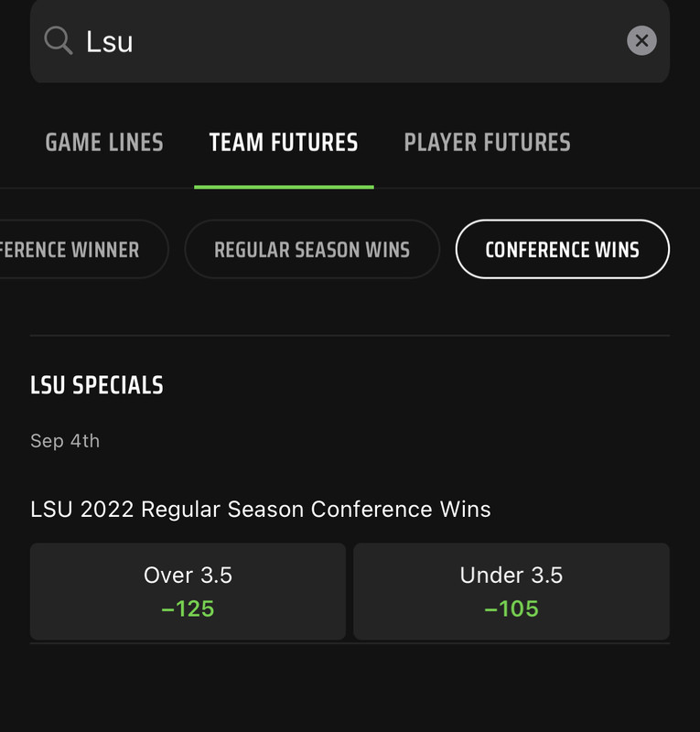Click the green underline beneath Team Futures

click(284, 188)
